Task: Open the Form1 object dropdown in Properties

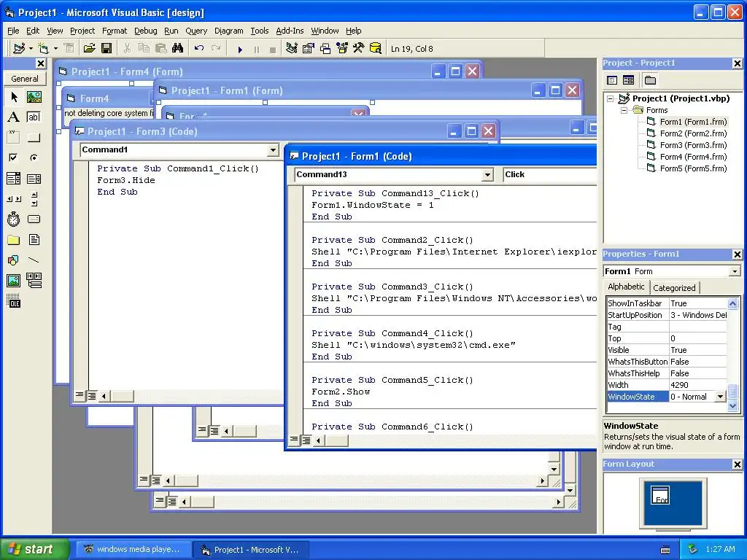Action: 735,271
